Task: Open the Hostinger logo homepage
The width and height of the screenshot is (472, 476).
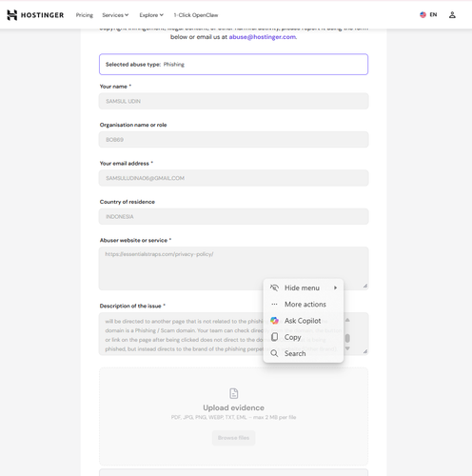Action: (x=35, y=15)
